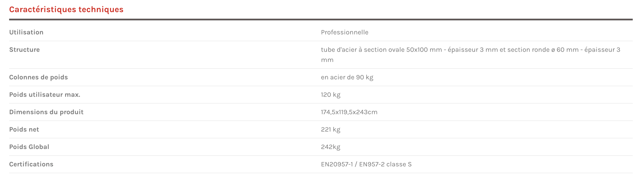Click the "Poids net" row label
Screen dimensions: 644x174
point(24,129)
